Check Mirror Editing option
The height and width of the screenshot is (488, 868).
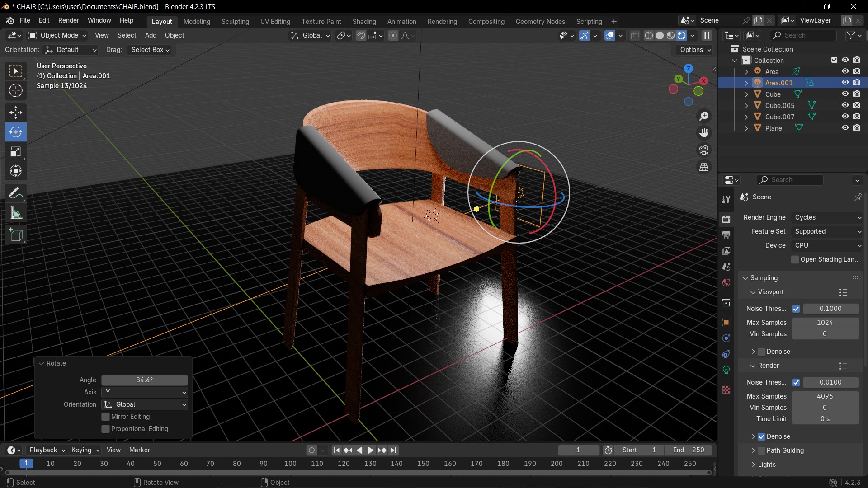click(x=105, y=417)
